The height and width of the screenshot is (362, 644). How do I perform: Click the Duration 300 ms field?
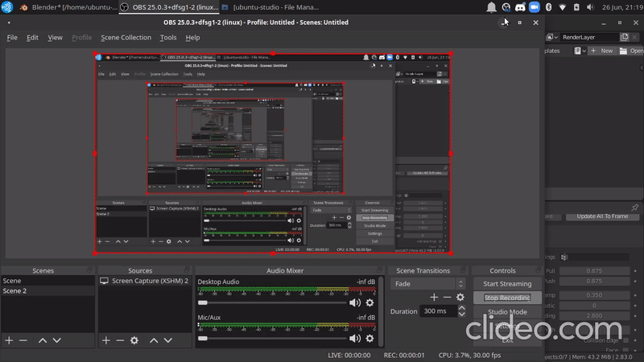(x=438, y=311)
